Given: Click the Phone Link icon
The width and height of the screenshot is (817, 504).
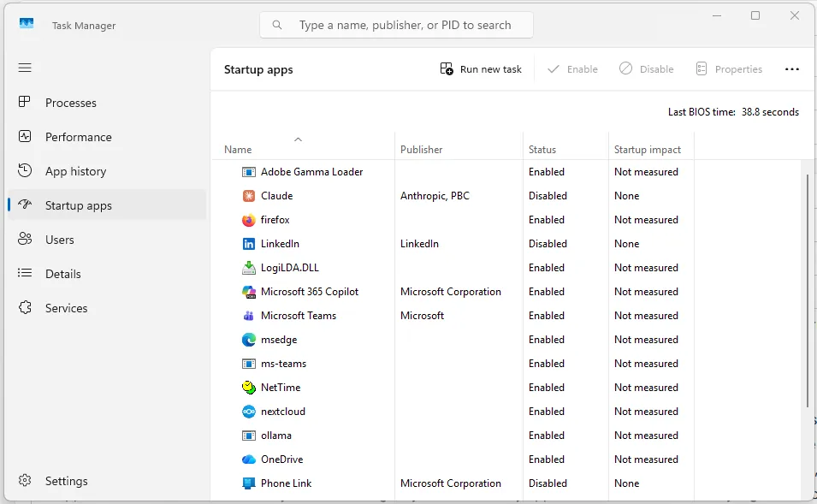Looking at the screenshot, I should coord(249,483).
